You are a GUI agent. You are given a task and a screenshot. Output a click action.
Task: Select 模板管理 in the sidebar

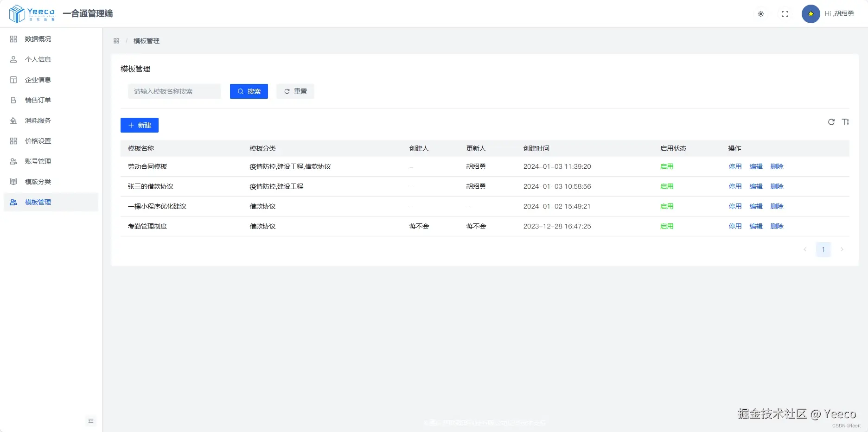51,202
